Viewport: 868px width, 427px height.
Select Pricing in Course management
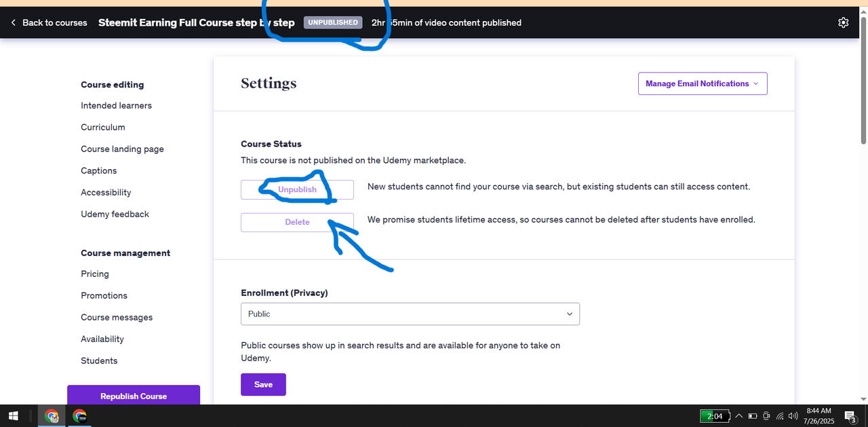[95, 274]
